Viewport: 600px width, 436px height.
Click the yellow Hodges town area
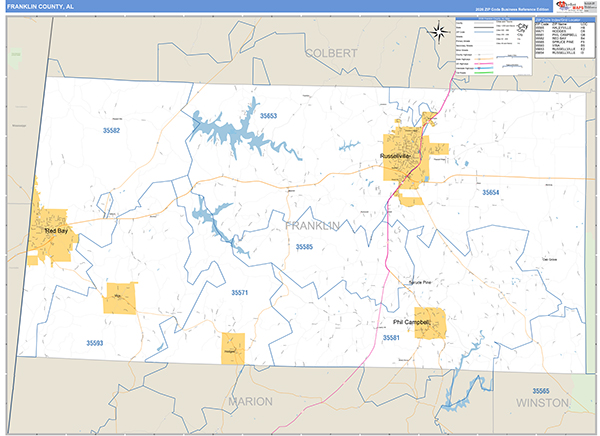point(233,348)
